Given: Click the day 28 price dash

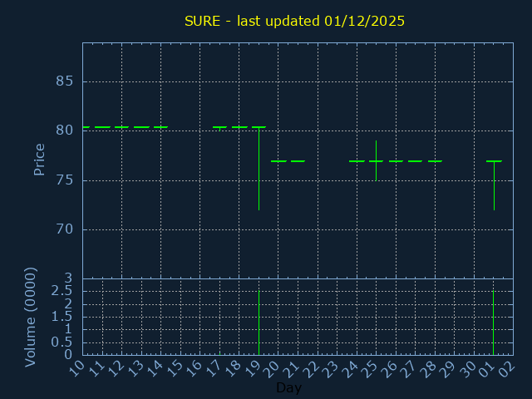Looking at the screenshot, I should pyautogui.click(x=435, y=161).
